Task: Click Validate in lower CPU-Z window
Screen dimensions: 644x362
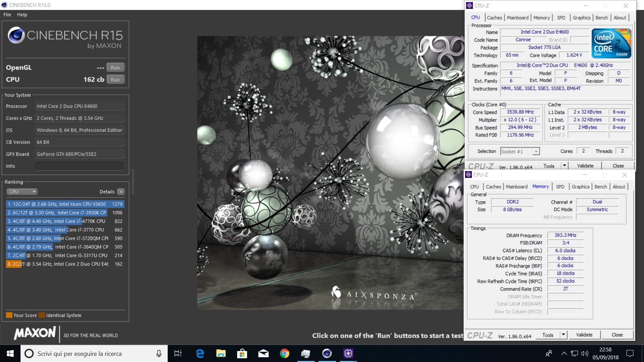Action: tap(584, 335)
